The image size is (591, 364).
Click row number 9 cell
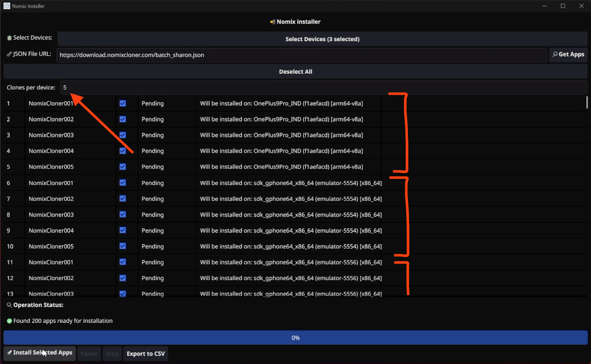click(8, 230)
